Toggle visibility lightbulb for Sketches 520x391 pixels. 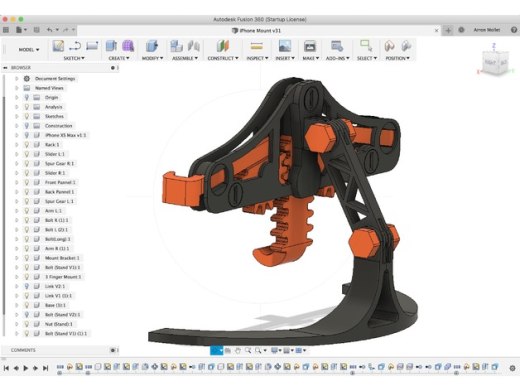tap(27, 116)
